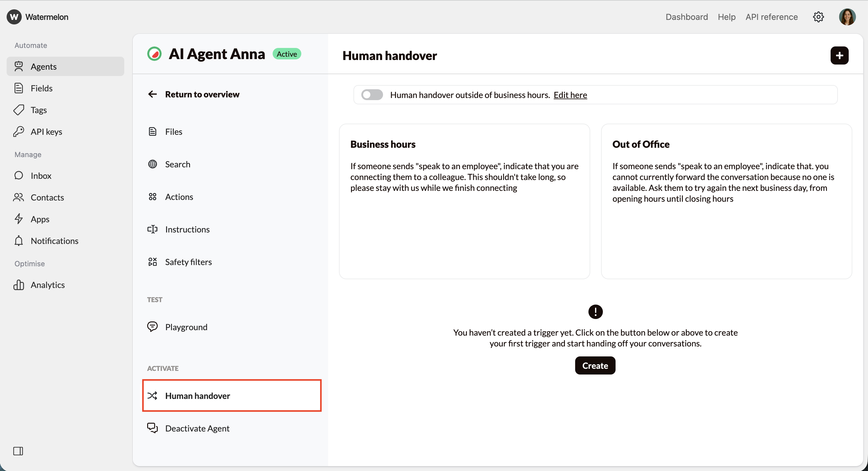The width and height of the screenshot is (868, 471).
Task: Click the Watermelon logo icon
Action: click(14, 17)
